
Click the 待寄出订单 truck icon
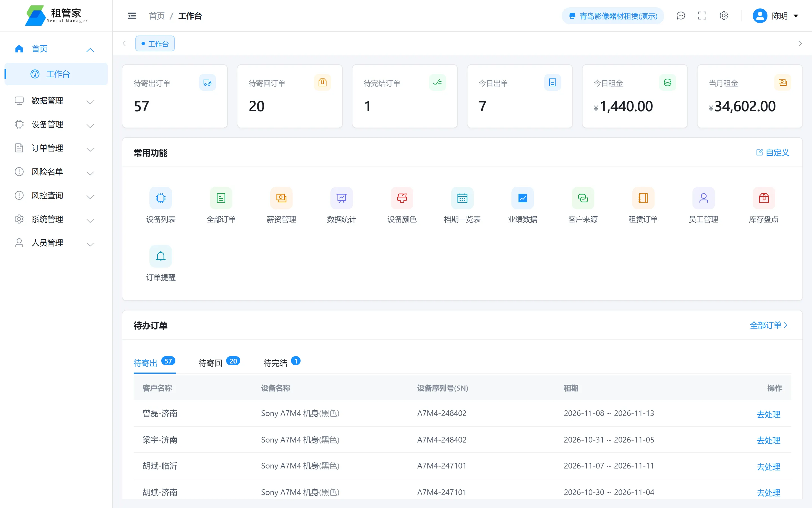207,83
